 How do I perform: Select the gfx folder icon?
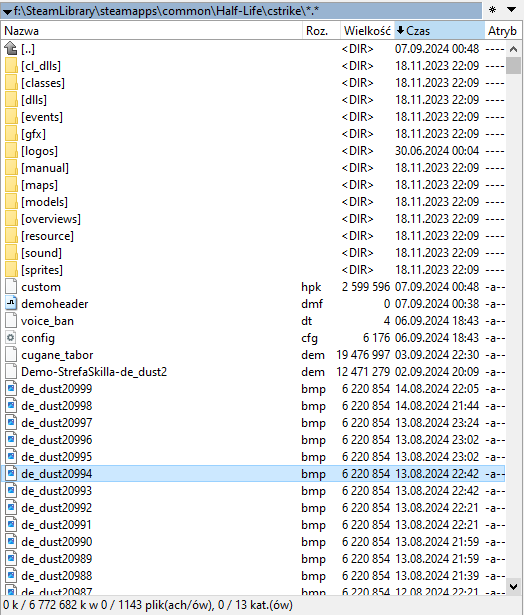11,134
